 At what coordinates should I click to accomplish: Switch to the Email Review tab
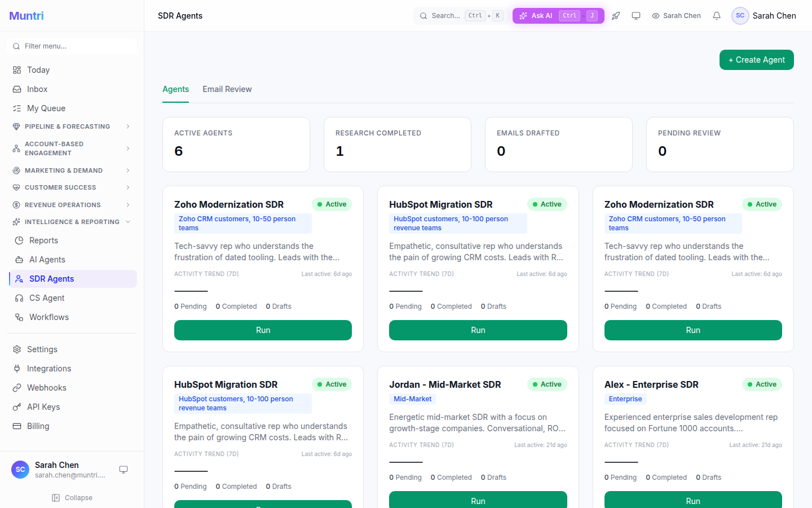227,89
